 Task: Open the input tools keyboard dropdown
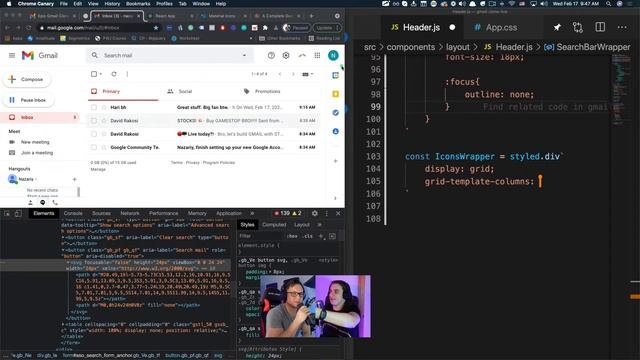click(x=308, y=74)
